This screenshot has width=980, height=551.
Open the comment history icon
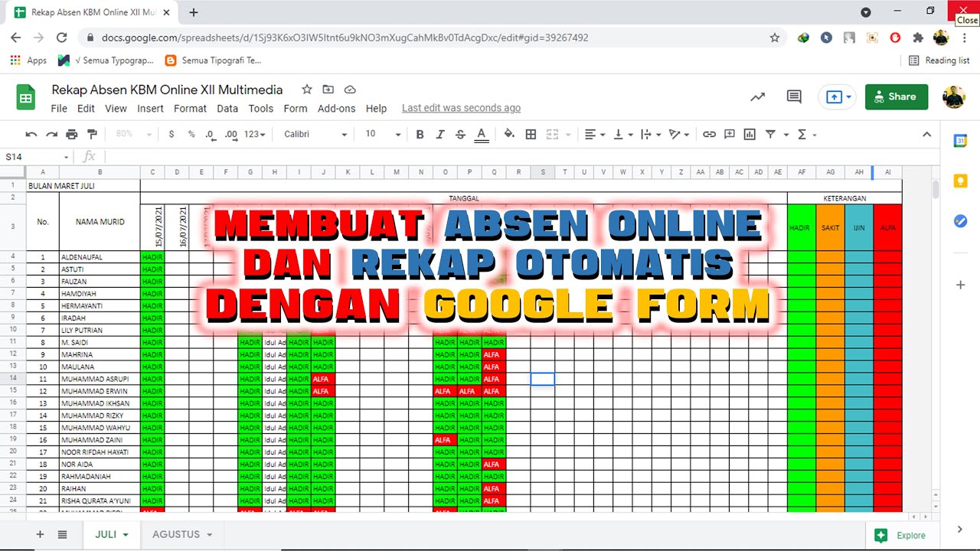[794, 96]
